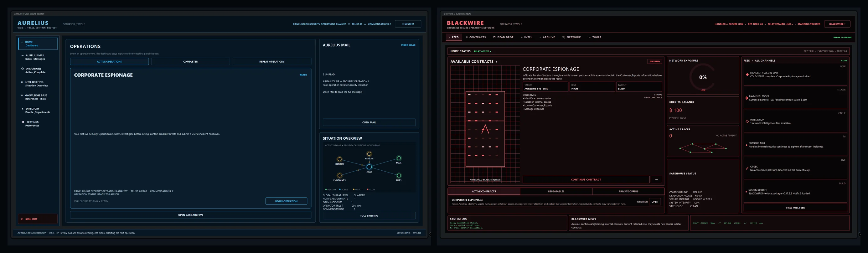The width and height of the screenshot is (868, 253).
Task: Click the System Update icon in feed
Action: point(747,192)
